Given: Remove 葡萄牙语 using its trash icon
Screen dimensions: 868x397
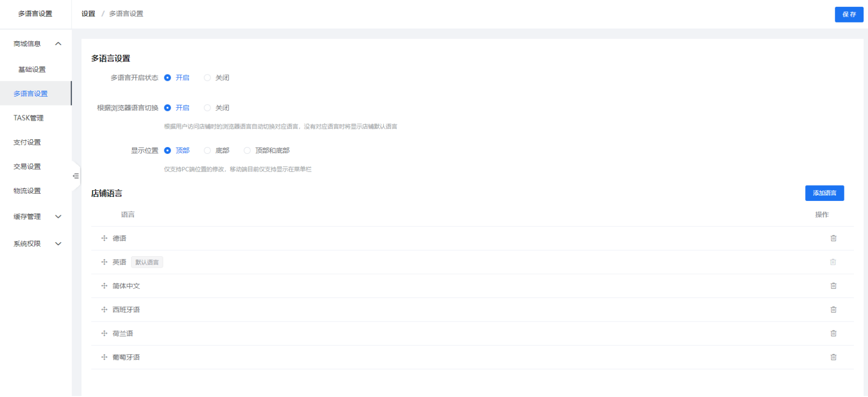Looking at the screenshot, I should point(833,357).
